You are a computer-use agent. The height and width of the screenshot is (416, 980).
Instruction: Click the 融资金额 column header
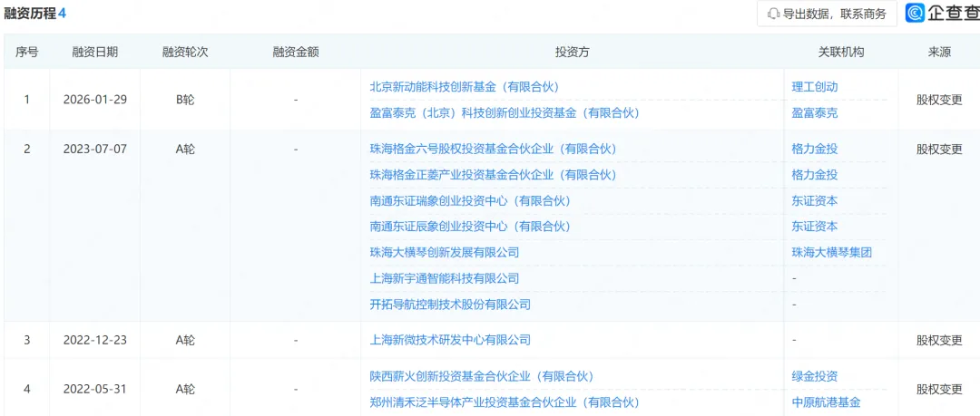pos(296,53)
